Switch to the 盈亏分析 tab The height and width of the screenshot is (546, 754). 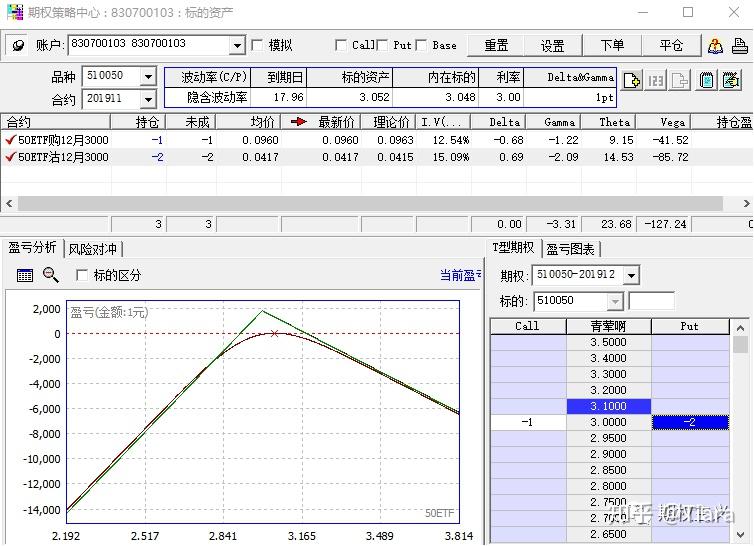32,248
